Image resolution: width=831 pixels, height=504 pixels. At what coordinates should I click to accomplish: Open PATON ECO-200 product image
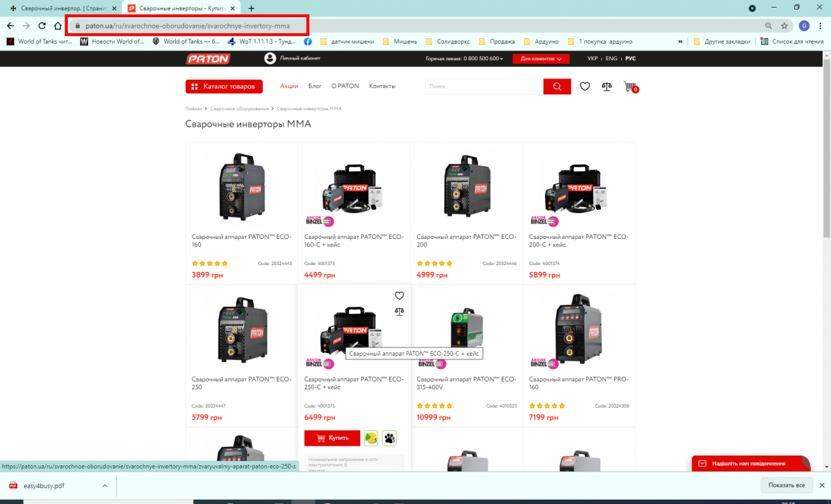(x=467, y=187)
